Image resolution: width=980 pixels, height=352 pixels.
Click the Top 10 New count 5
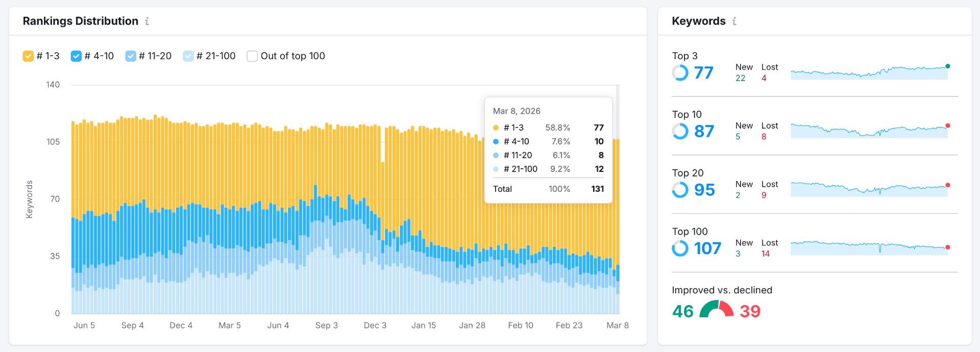pyautogui.click(x=738, y=137)
